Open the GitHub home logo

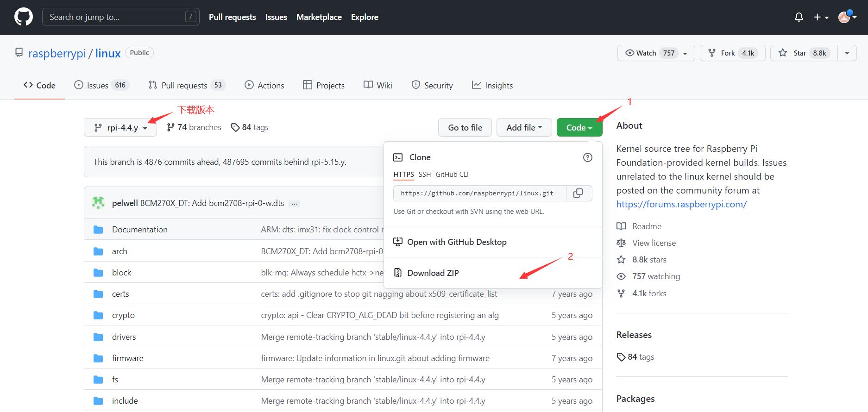coord(24,17)
